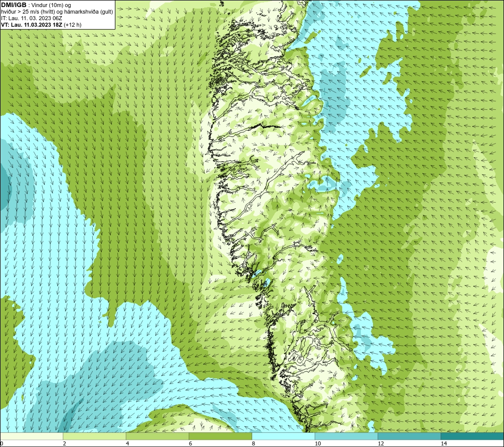Image resolution: width=504 pixels, height=447 pixels.
Task: Click the 0–2 pale yellow color bar segment
Action: (32, 436)
